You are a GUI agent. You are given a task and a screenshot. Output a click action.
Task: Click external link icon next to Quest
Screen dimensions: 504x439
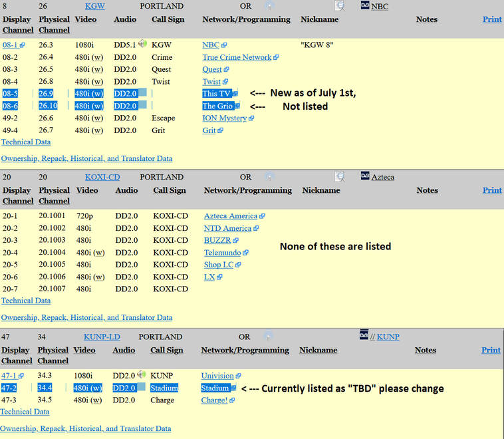click(x=226, y=70)
